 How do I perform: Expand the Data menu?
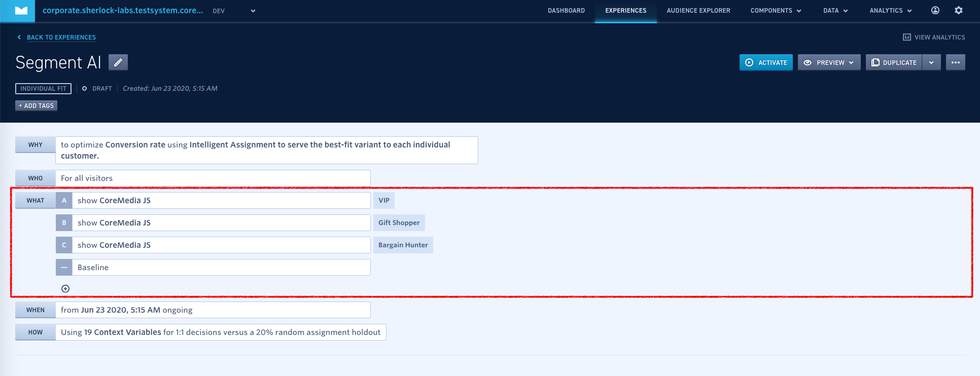click(835, 11)
